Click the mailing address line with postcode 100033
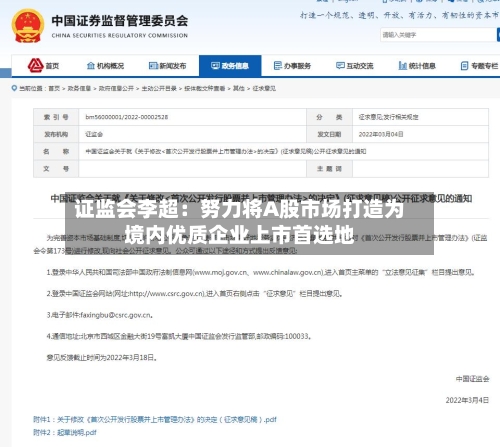The height and width of the screenshot is (447, 500). click(x=179, y=336)
